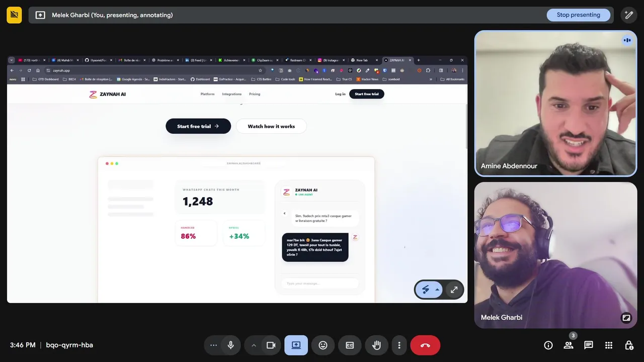Click Start free trial button in hero section
Viewport: 644px width, 362px height.
[x=198, y=126]
